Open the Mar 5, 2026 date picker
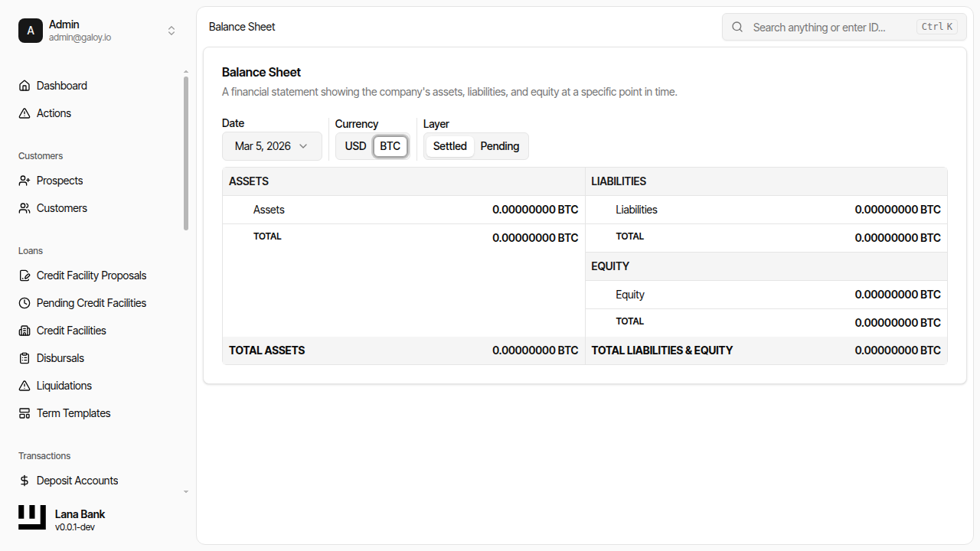 (272, 146)
